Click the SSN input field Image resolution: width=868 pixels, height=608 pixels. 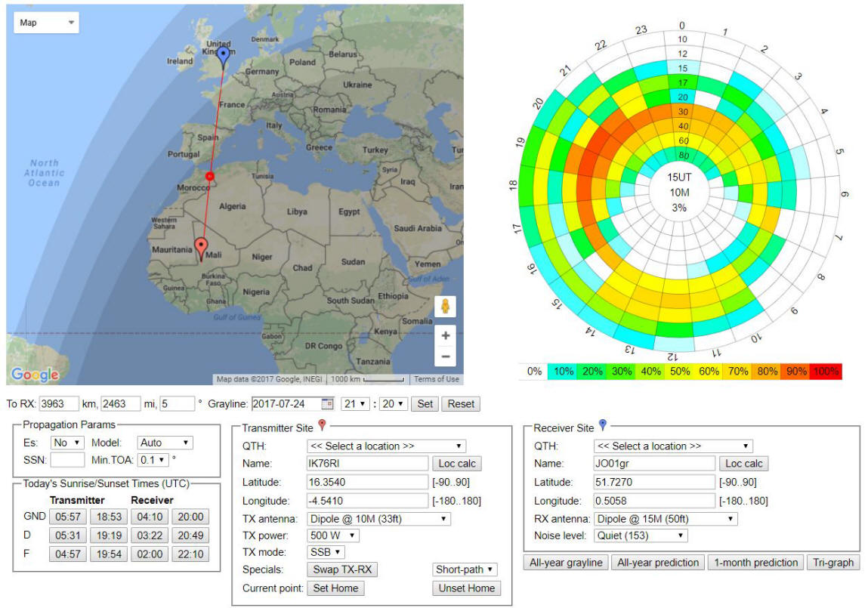(67, 460)
